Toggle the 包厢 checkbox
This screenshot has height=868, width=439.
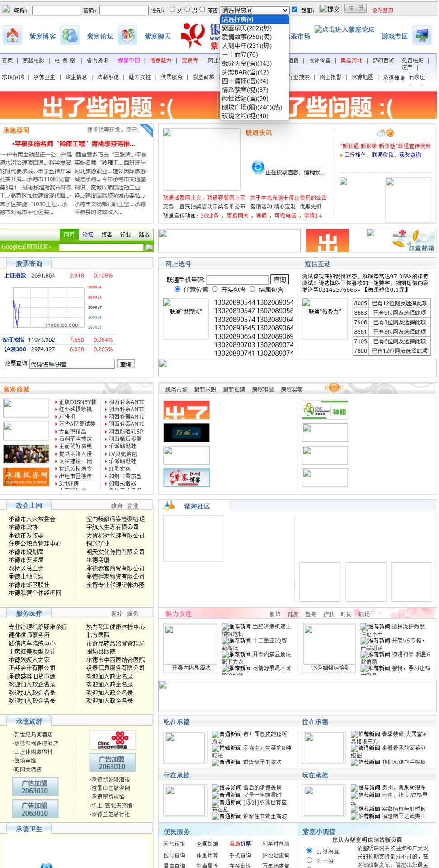click(295, 9)
